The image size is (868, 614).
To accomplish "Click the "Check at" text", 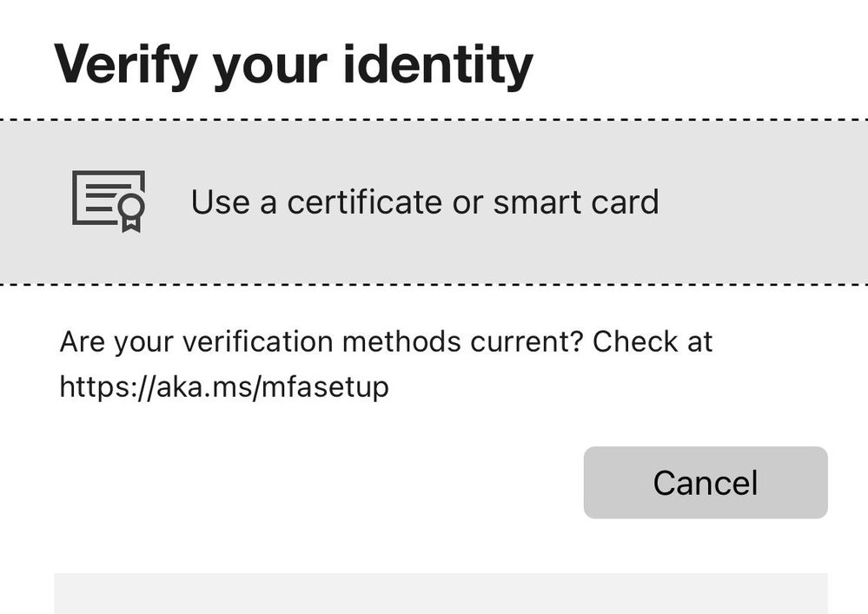I will click(x=653, y=341).
